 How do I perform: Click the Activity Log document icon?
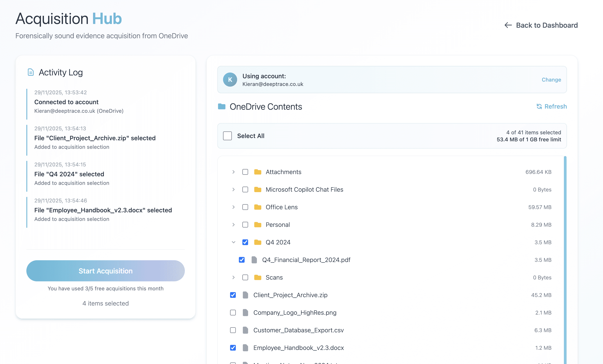(x=31, y=72)
